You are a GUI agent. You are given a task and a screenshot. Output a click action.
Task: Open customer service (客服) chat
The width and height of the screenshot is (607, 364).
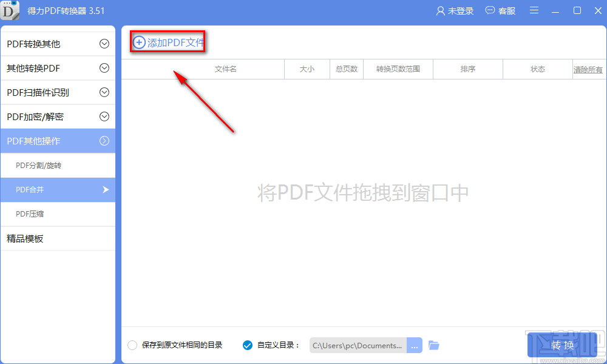point(501,11)
